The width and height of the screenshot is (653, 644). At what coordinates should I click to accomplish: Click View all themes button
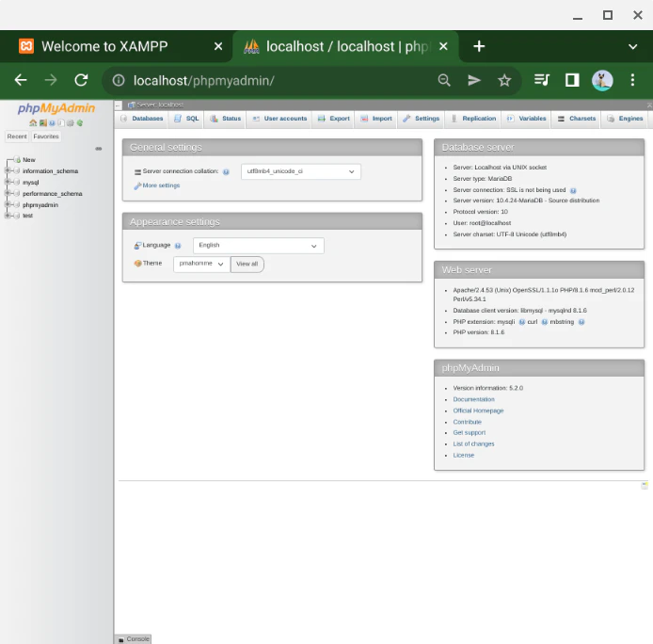pos(247,265)
